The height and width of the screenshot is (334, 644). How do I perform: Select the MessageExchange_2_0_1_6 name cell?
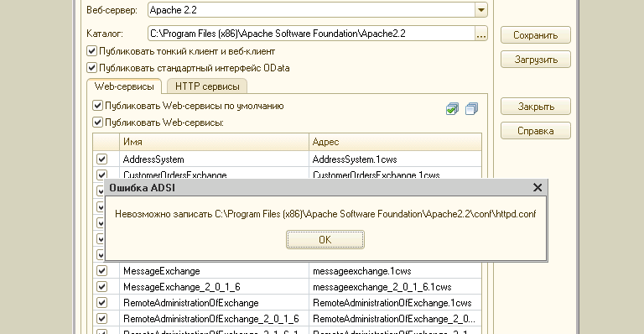tap(214, 286)
